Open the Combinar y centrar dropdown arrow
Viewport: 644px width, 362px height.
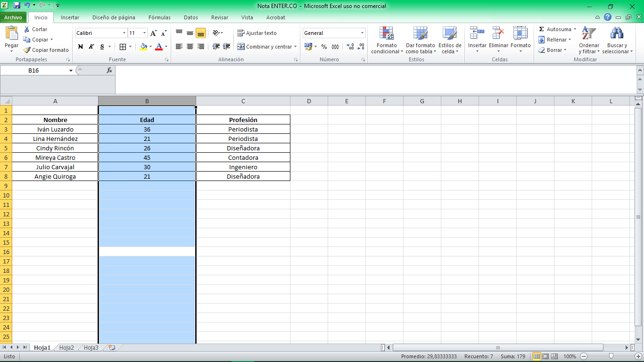[x=296, y=47]
